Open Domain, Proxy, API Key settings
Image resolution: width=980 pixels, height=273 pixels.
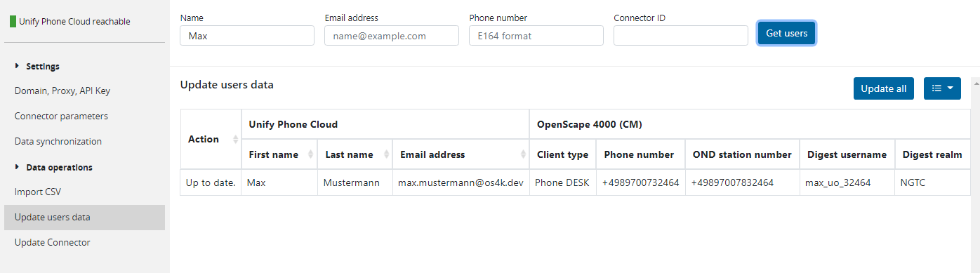click(62, 91)
